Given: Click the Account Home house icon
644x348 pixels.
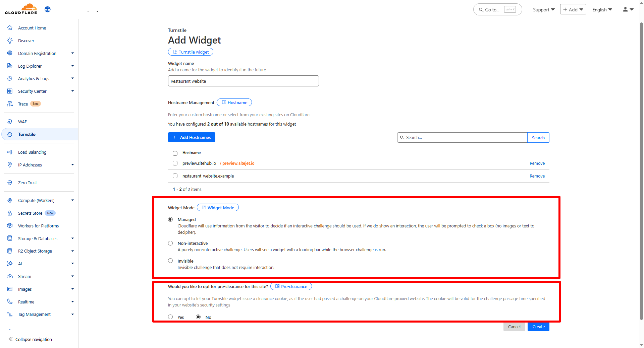Looking at the screenshot, I should 10,28.
